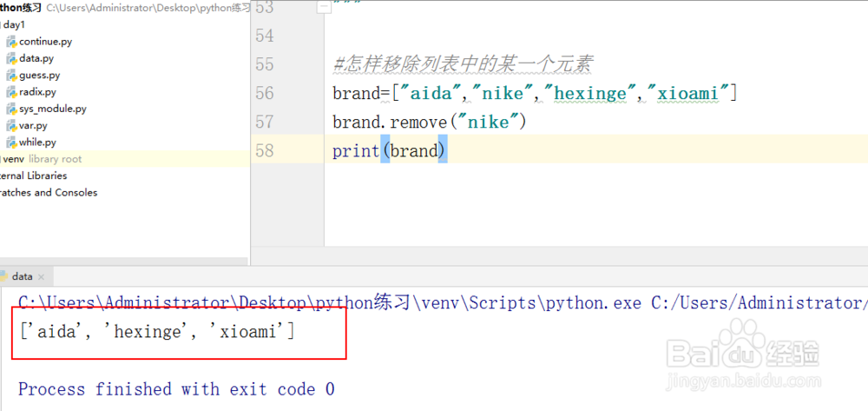Click the continue.py Python file icon
Image resolution: width=868 pixels, height=411 pixels.
[11, 42]
